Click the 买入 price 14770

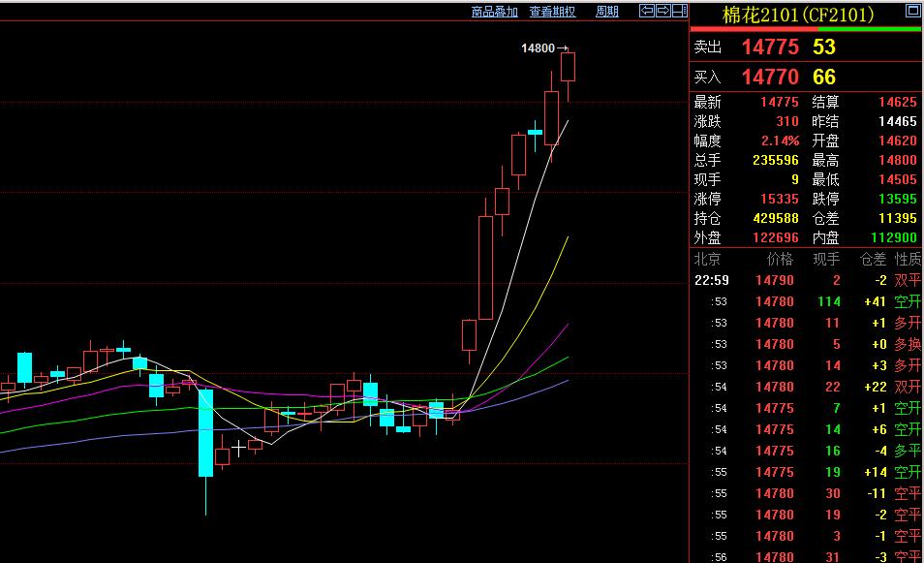[x=770, y=78]
